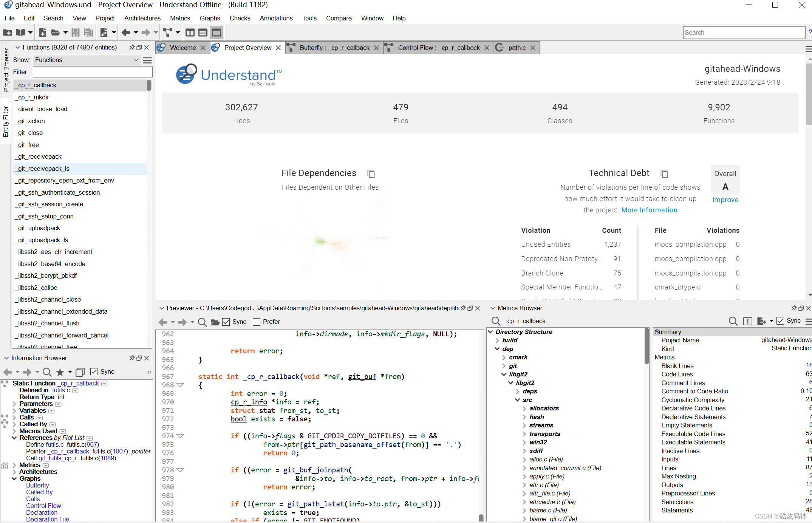This screenshot has height=523, width=812.
Task: Click the Improve link under Overall grade
Action: [x=725, y=200]
